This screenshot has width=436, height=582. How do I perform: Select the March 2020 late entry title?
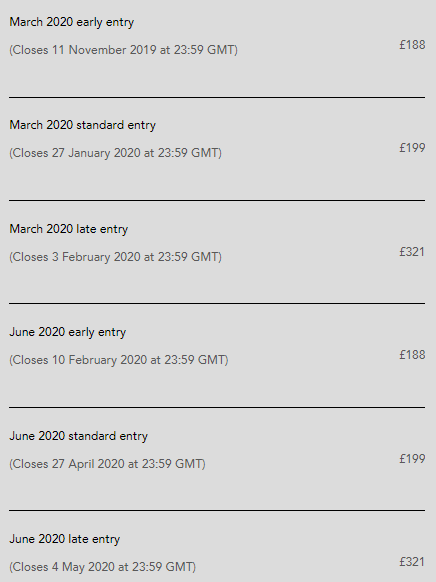click(69, 229)
